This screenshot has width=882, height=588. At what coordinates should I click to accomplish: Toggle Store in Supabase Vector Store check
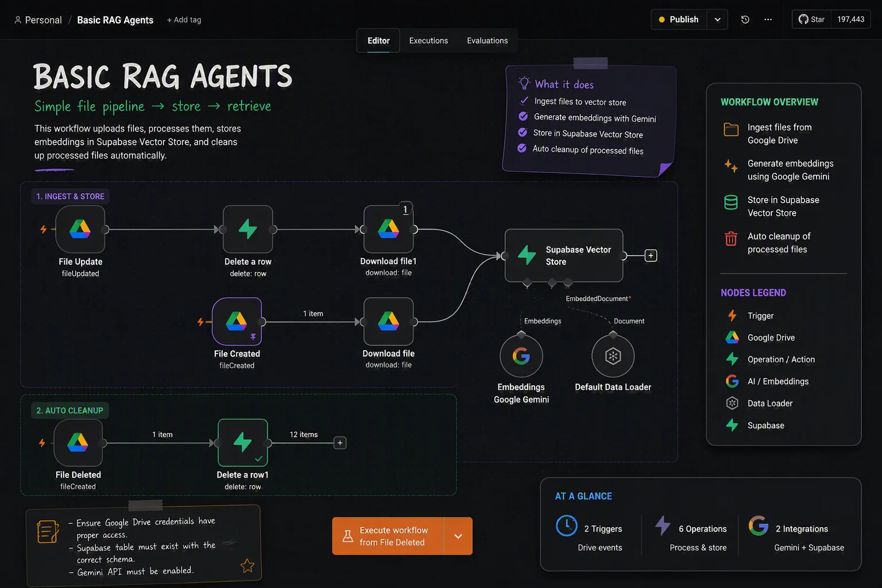coord(523,132)
